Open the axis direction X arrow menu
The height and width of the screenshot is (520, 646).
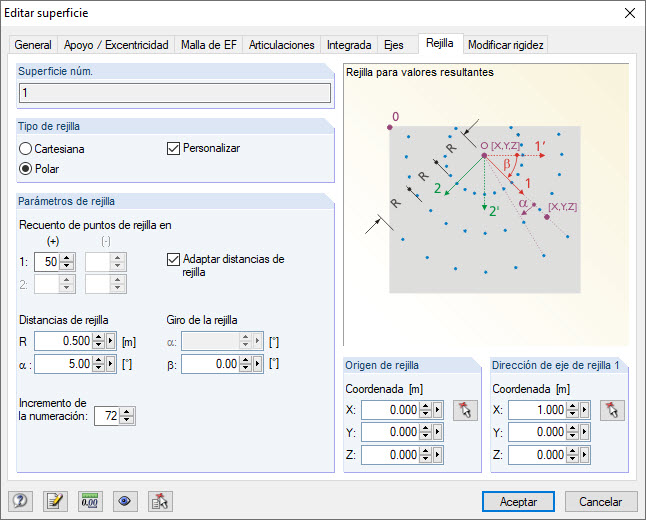coord(585,410)
